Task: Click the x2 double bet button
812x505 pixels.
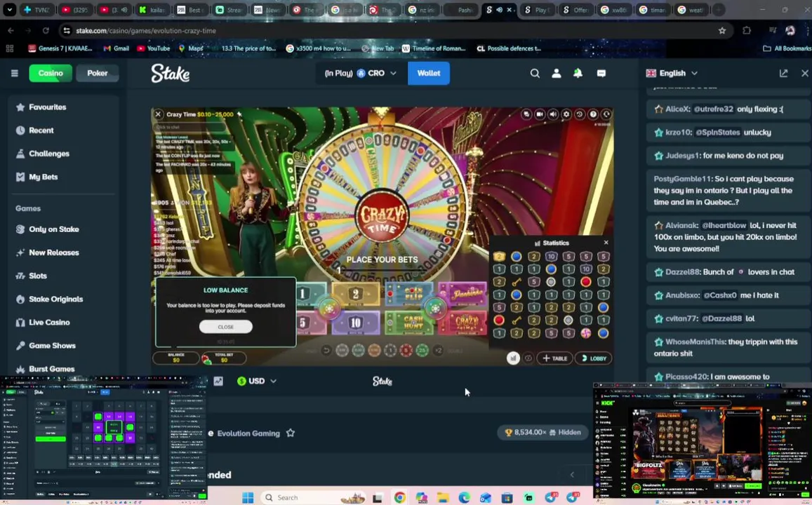Action: pyautogui.click(x=438, y=351)
